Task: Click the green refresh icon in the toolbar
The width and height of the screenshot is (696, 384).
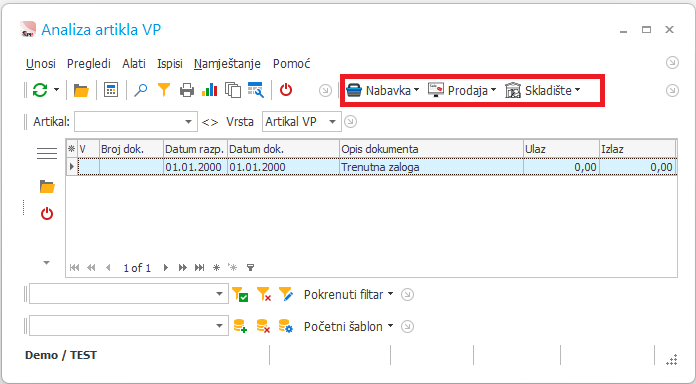Action: 40,90
